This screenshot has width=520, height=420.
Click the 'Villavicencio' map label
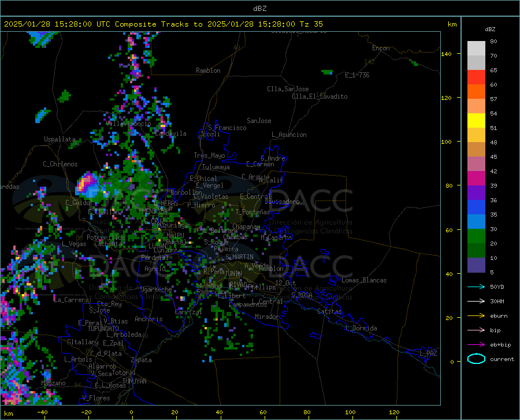pyautogui.click(x=129, y=124)
